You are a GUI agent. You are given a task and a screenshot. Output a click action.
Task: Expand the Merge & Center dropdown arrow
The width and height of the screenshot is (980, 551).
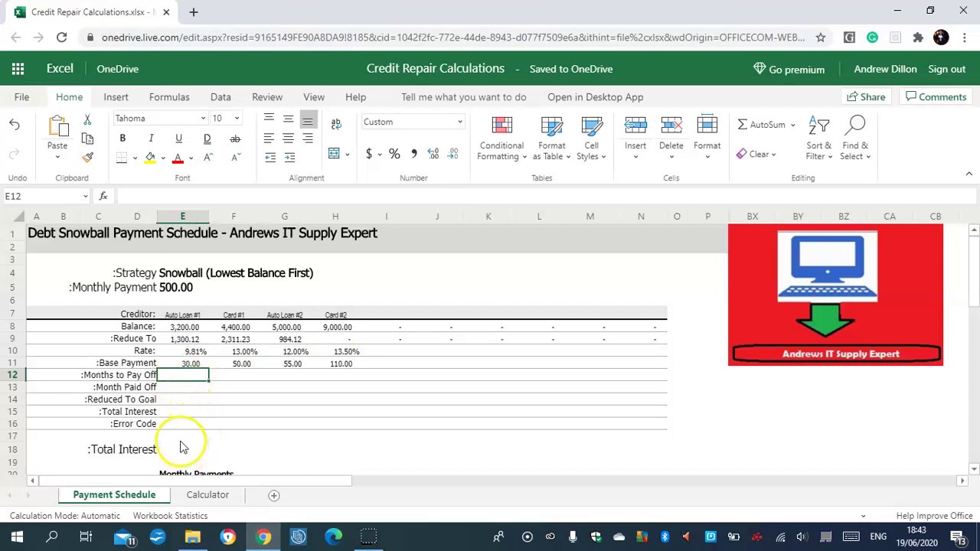(348, 154)
